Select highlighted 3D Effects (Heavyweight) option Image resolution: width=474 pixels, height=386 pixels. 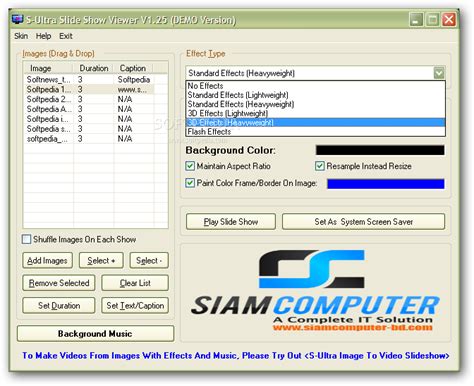click(315, 122)
